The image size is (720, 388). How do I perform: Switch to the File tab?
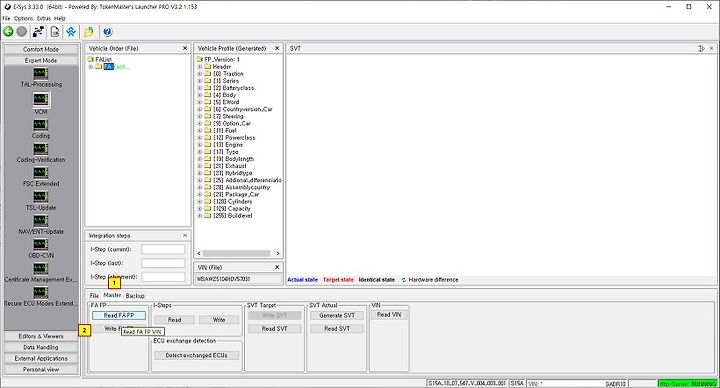pyautogui.click(x=94, y=296)
